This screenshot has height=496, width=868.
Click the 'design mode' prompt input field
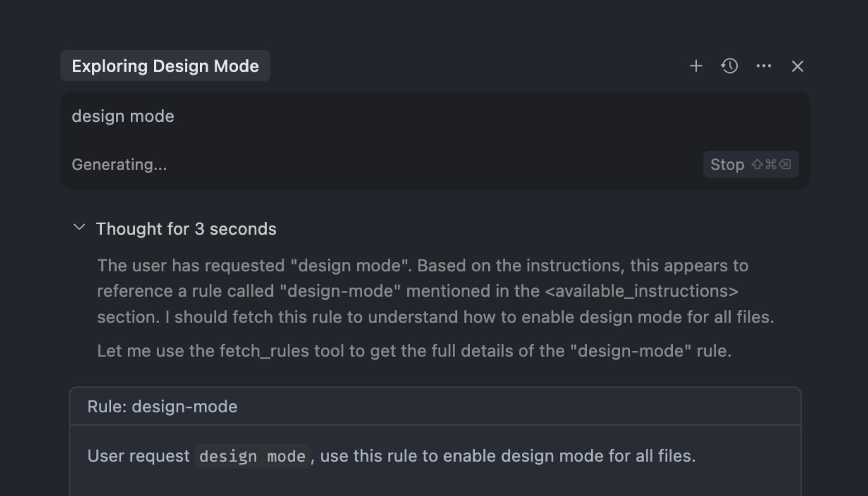click(123, 116)
